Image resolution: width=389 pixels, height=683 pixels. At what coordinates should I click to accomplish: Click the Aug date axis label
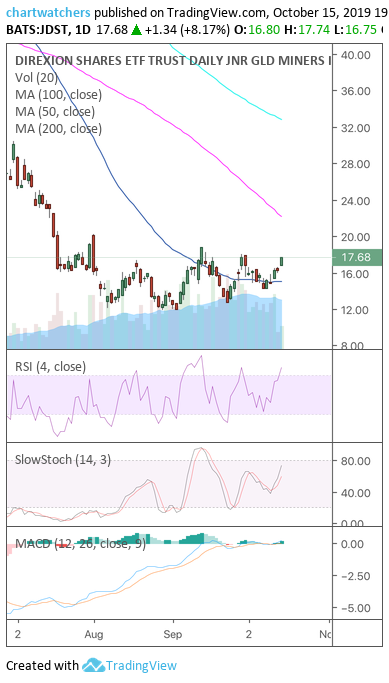point(94,635)
